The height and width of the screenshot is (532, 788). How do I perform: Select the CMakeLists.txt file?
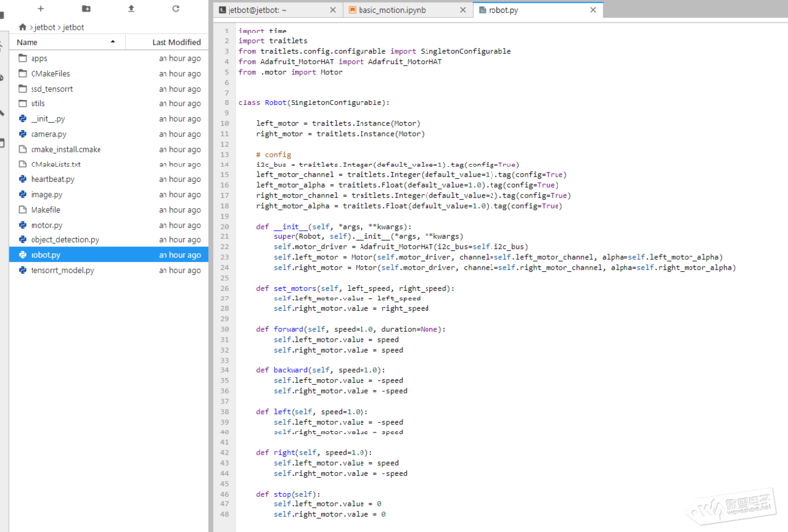108,164
